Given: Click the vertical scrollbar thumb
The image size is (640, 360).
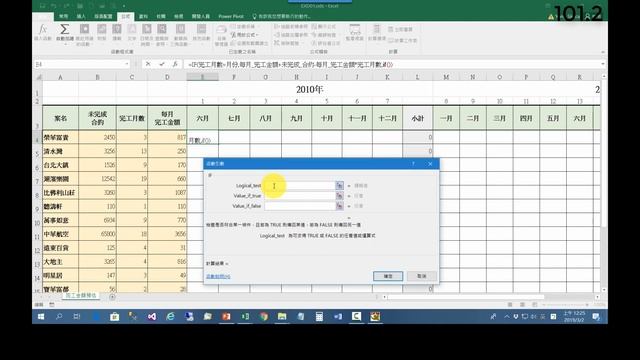Looking at the screenshot, I should tap(603, 153).
